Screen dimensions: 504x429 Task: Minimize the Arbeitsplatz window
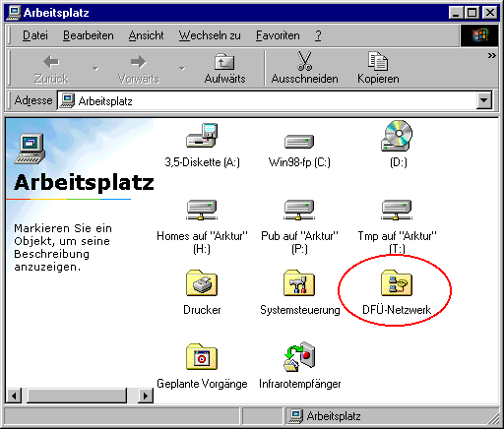(456, 13)
